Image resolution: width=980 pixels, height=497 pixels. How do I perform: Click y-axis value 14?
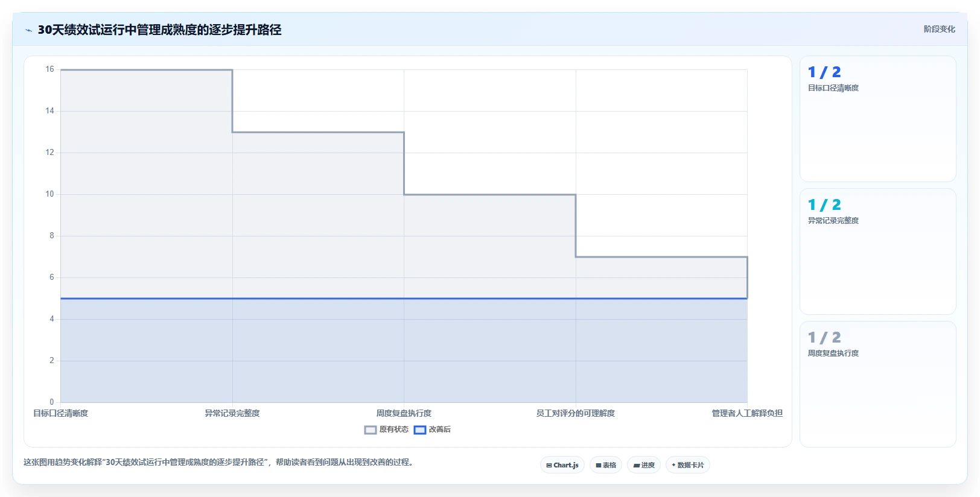[x=49, y=111]
